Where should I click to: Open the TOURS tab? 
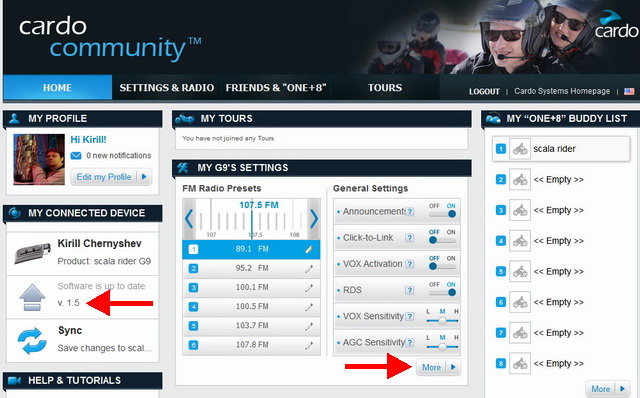384,87
